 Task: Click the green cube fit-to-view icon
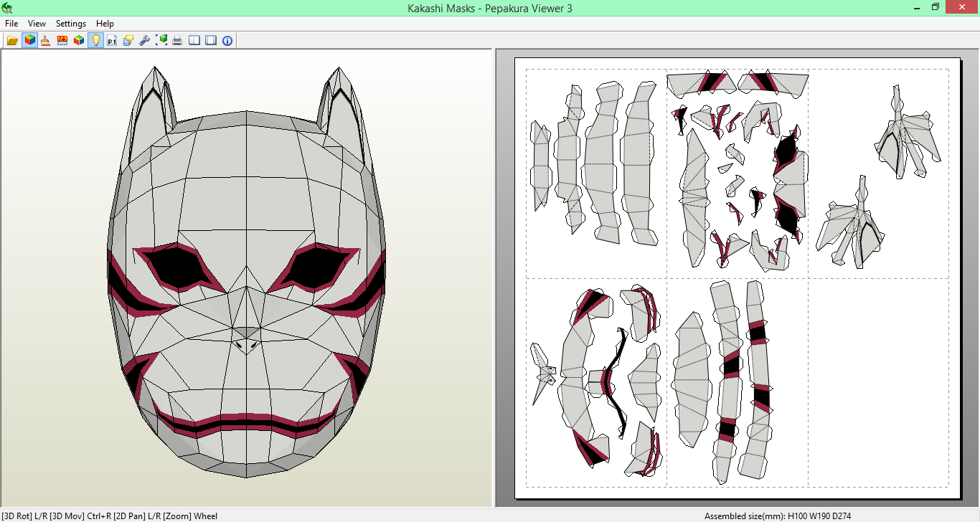161,40
